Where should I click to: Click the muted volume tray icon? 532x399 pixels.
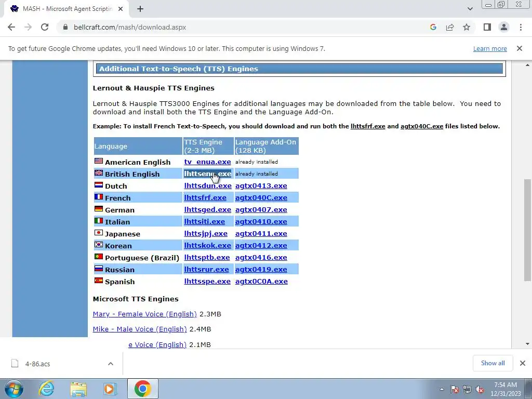(480, 390)
